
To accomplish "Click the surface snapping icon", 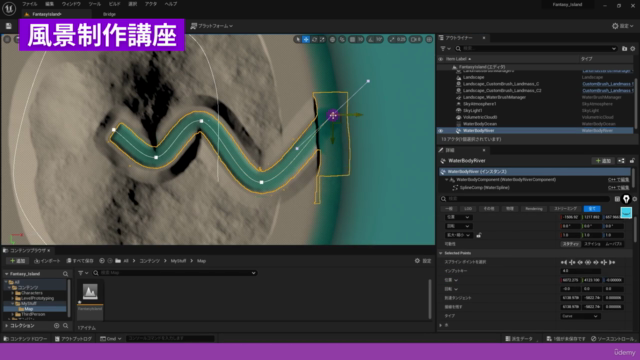I will (342, 39).
